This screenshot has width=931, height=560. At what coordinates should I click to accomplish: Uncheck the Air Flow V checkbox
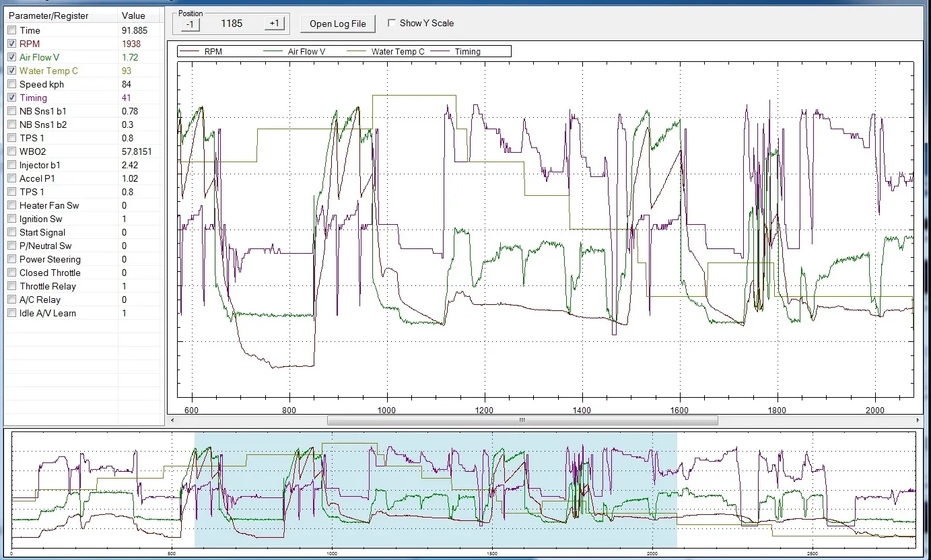(x=11, y=57)
